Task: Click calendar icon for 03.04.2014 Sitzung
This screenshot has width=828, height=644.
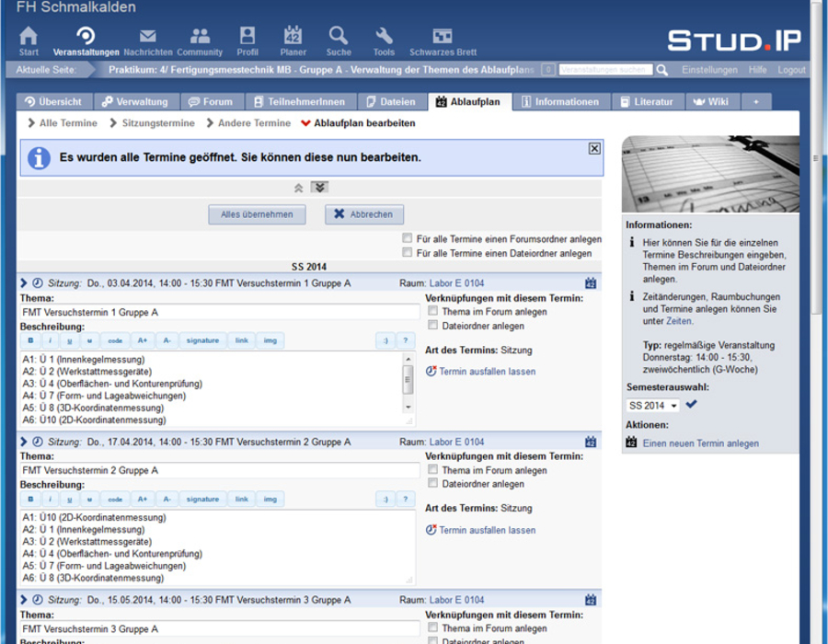Action: [591, 283]
